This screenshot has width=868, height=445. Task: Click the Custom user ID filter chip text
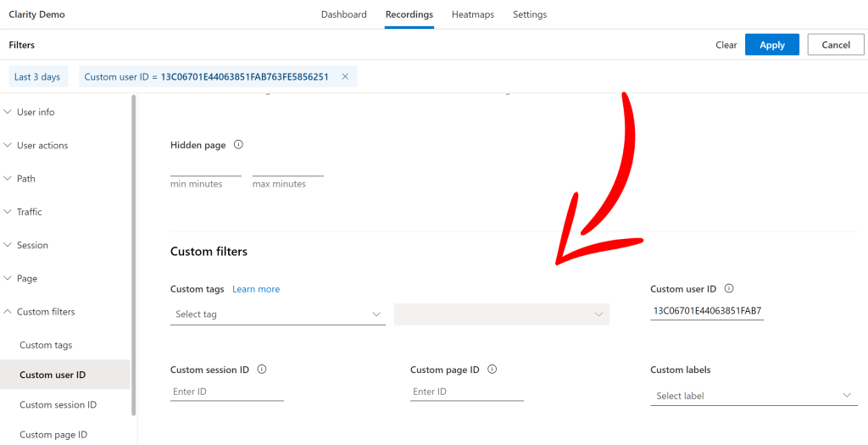click(x=207, y=77)
